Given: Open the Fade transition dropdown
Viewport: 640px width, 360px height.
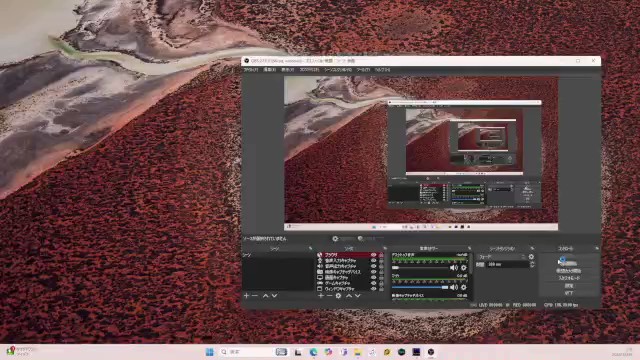Looking at the screenshot, I should coord(501,257).
